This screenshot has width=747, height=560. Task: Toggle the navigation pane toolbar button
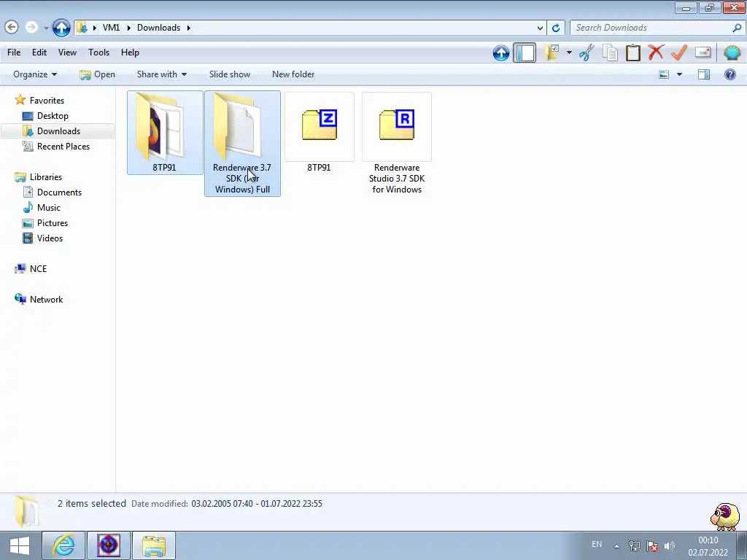pos(525,52)
